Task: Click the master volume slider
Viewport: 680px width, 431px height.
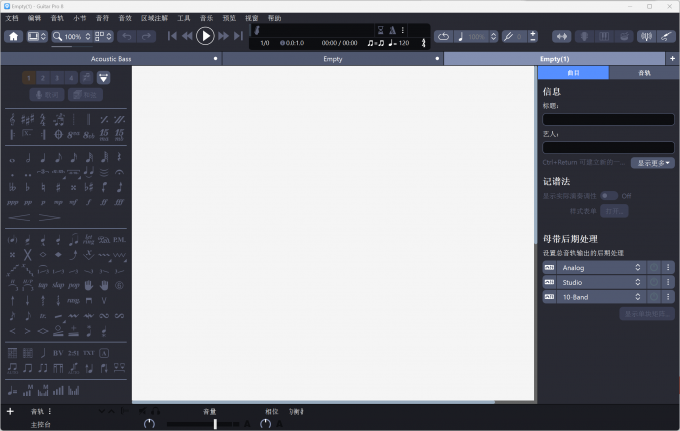Action: pyautogui.click(x=215, y=424)
